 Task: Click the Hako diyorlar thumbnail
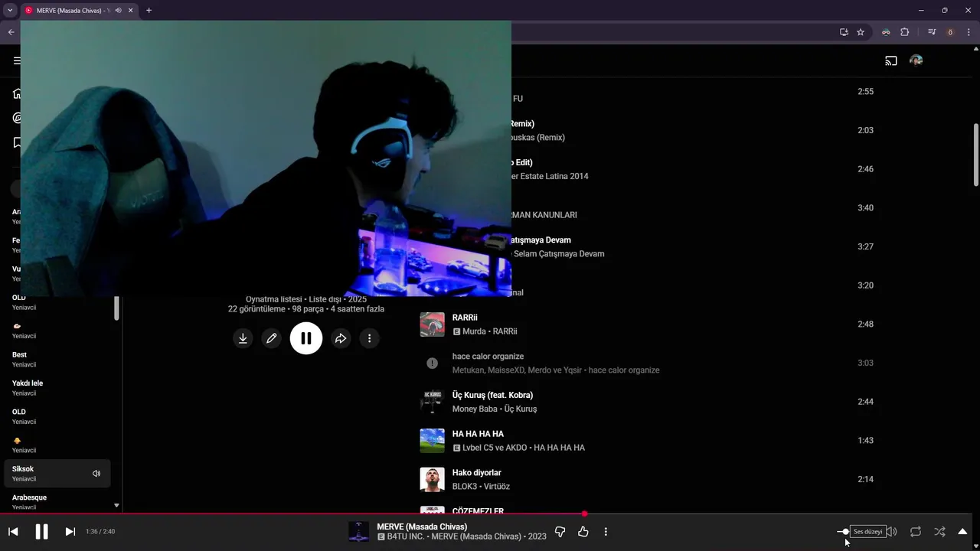click(432, 480)
